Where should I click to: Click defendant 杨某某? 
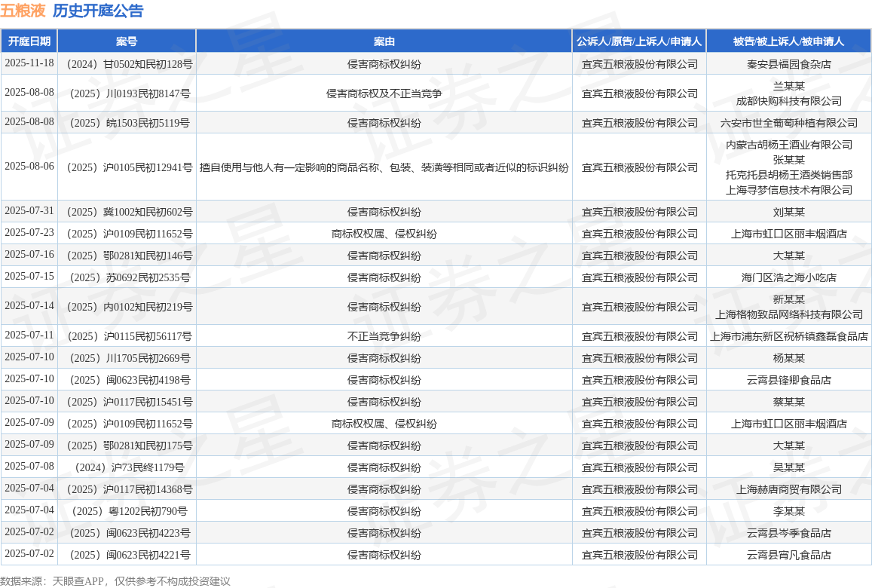coord(788,358)
